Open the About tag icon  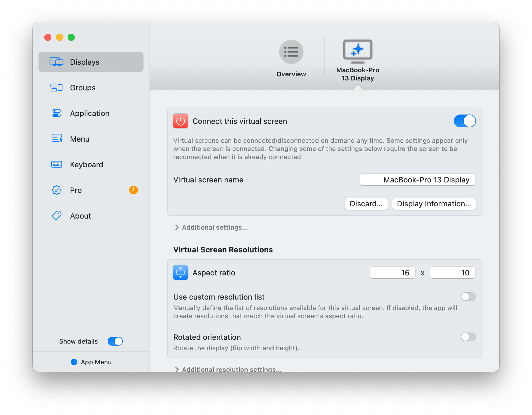point(57,216)
